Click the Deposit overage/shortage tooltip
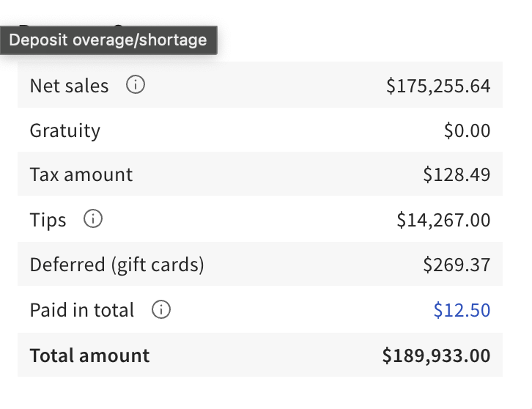Image resolution: width=532 pixels, height=409 pixels. [108, 40]
